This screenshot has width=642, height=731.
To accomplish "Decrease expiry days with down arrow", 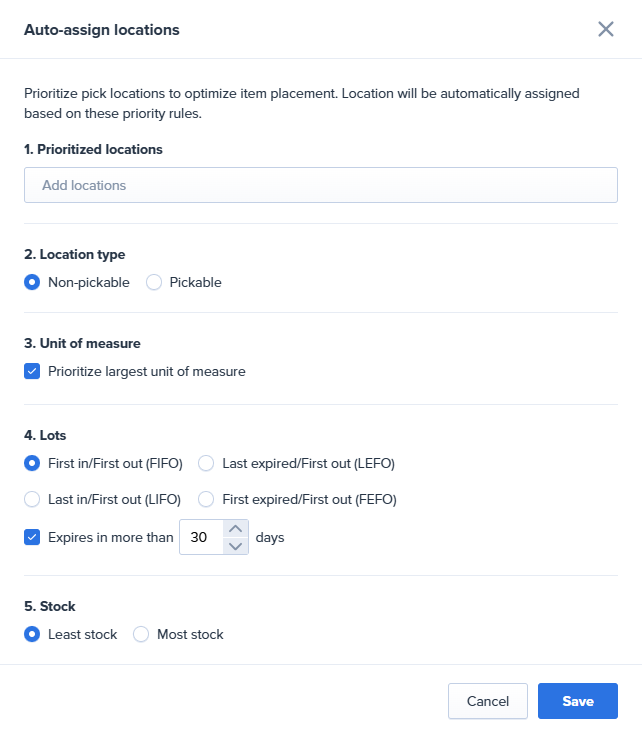I will coord(235,546).
